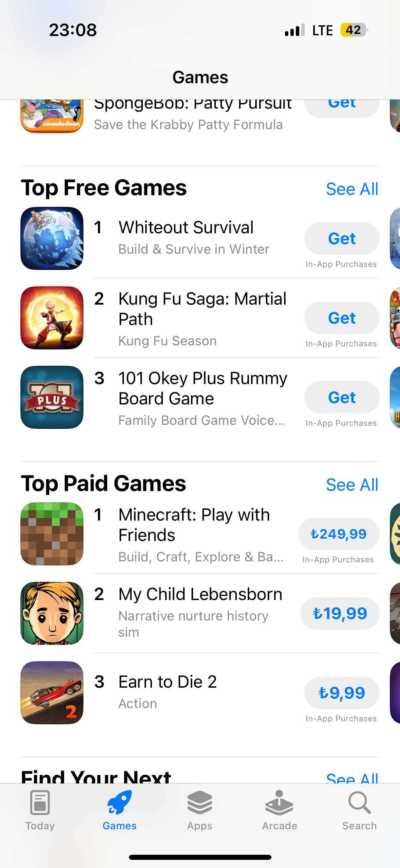Image resolution: width=400 pixels, height=868 pixels.
Task: Open the Search tab
Action: click(x=360, y=810)
